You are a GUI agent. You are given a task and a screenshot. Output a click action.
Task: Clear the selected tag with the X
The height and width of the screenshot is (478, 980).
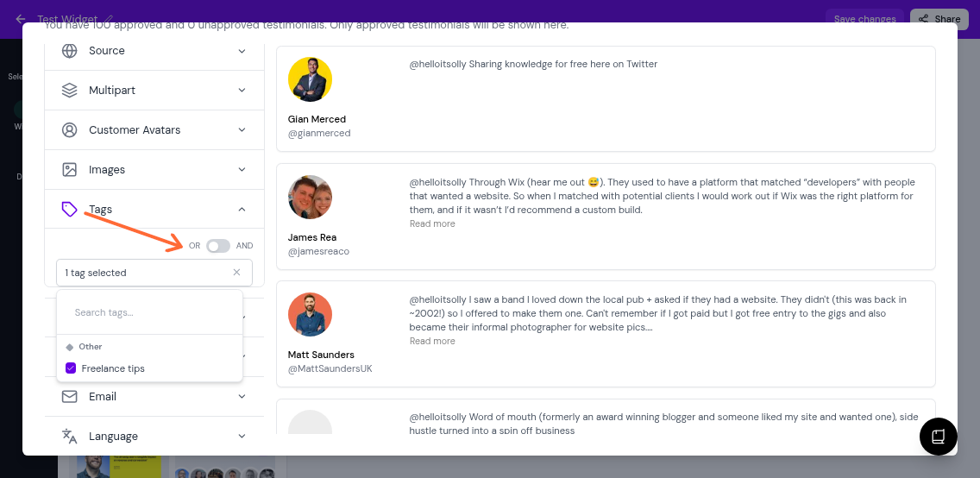pos(237,273)
